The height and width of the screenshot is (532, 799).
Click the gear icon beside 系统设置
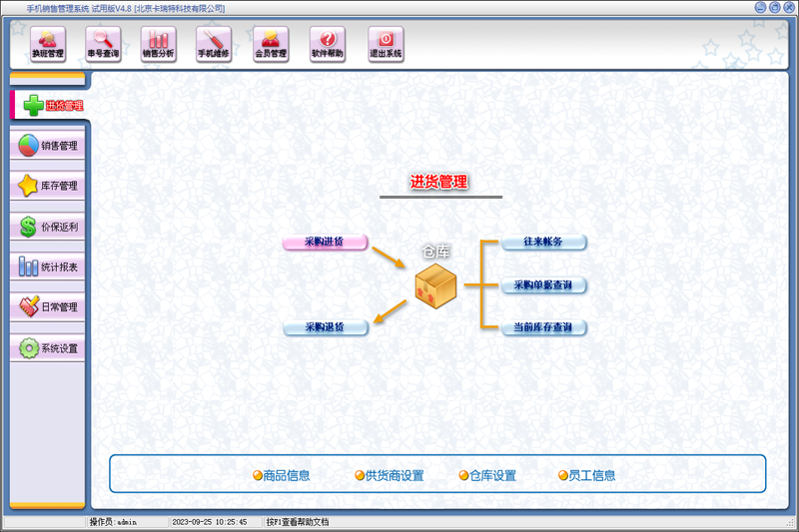(x=29, y=348)
